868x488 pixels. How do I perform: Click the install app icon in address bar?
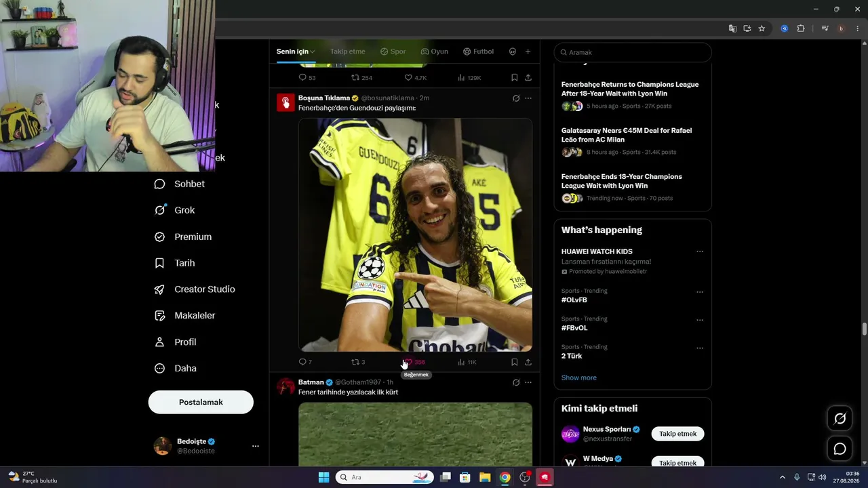coord(747,28)
